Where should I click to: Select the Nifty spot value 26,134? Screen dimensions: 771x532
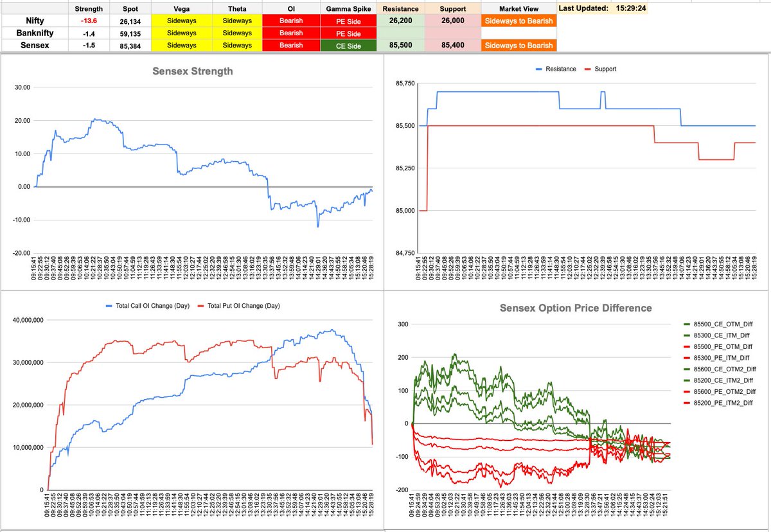pyautogui.click(x=129, y=21)
